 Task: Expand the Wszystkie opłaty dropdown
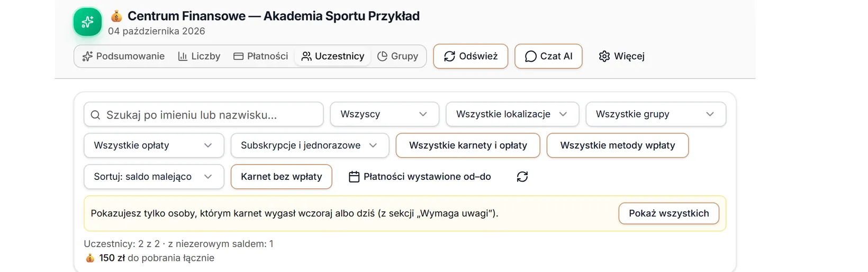pos(154,146)
